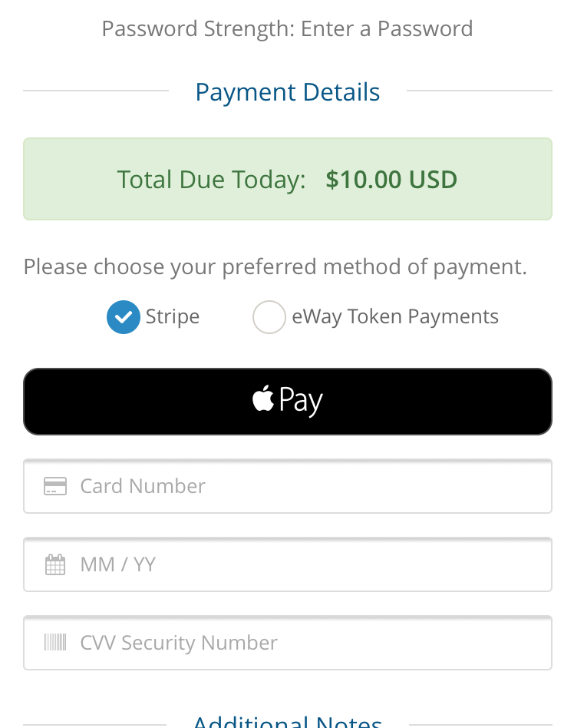Click the Stripe label text
This screenshot has width=574, height=728.
pyautogui.click(x=173, y=317)
